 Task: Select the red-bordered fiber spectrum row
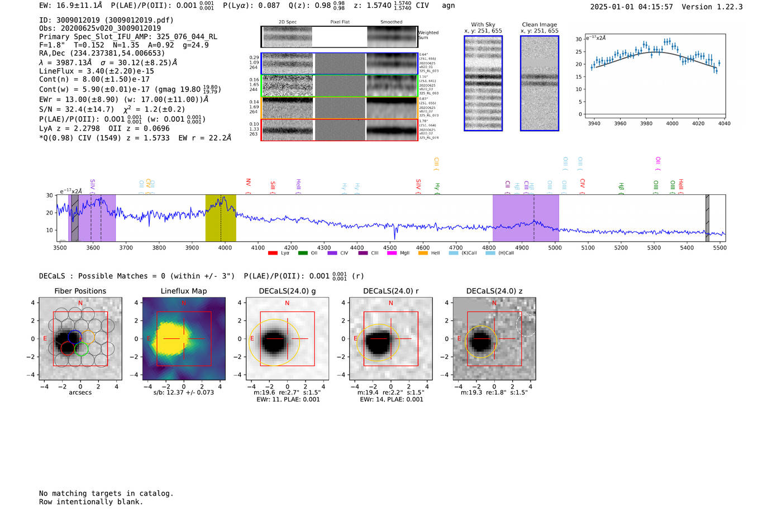pos(340,130)
